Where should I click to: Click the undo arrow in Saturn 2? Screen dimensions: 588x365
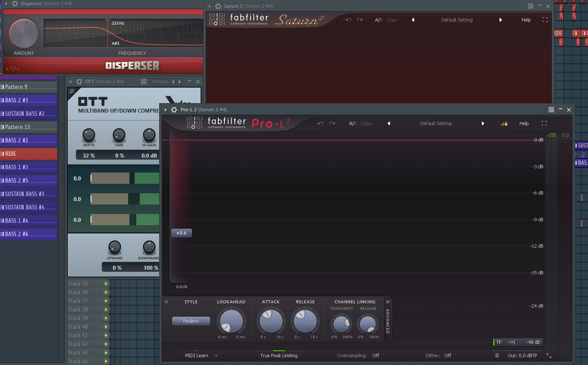[349, 20]
